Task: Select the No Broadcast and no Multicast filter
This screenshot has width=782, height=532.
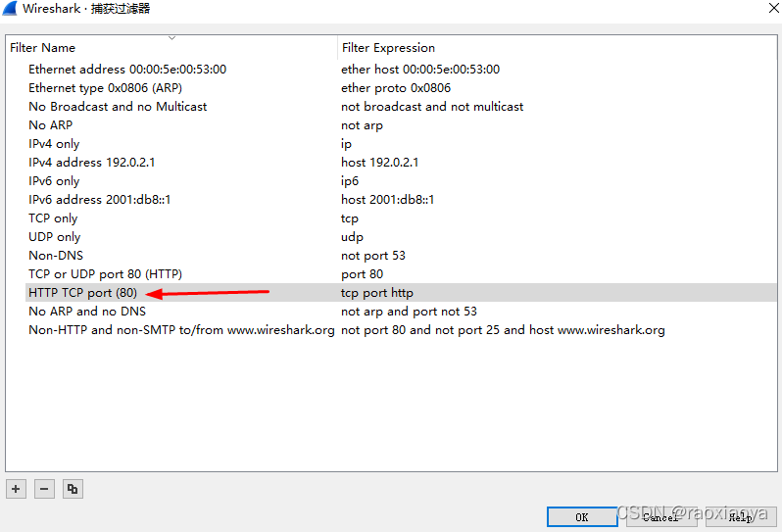Action: coord(118,107)
